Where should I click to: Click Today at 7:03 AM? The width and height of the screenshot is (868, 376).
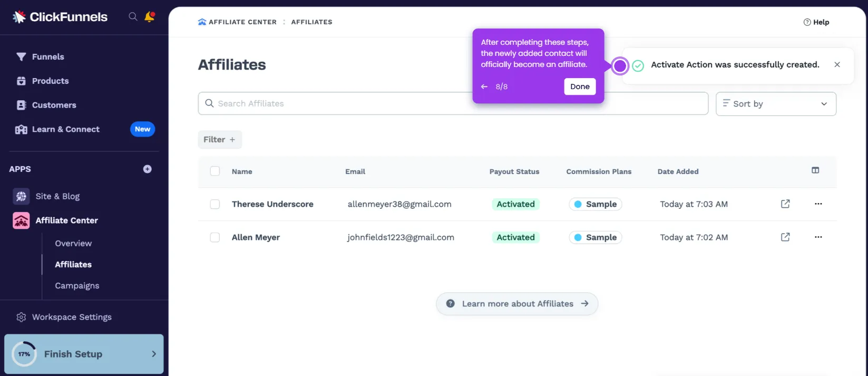point(694,204)
